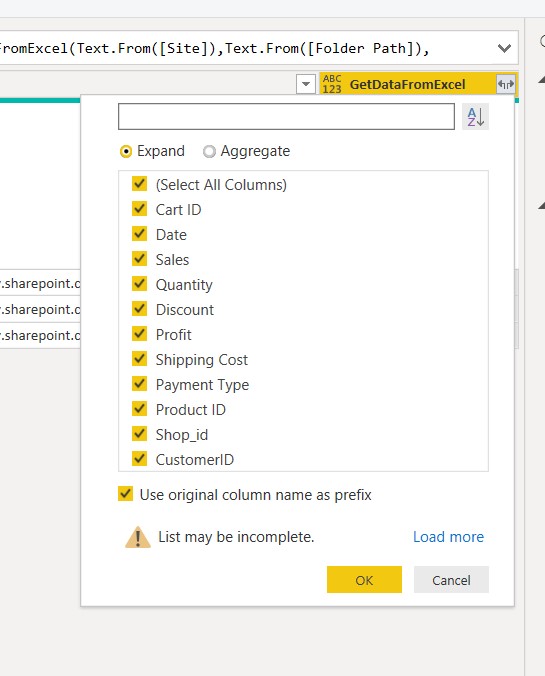Expand the formula bar chevron

click(504, 48)
